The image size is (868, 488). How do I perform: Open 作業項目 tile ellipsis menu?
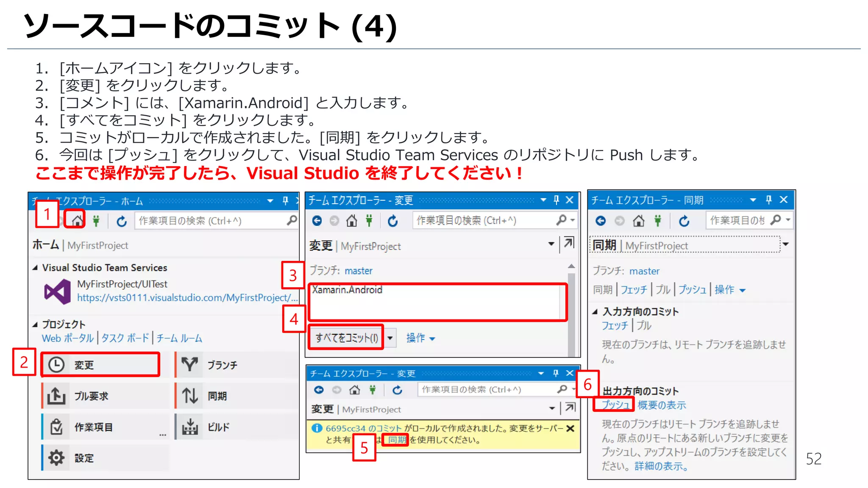click(x=163, y=435)
